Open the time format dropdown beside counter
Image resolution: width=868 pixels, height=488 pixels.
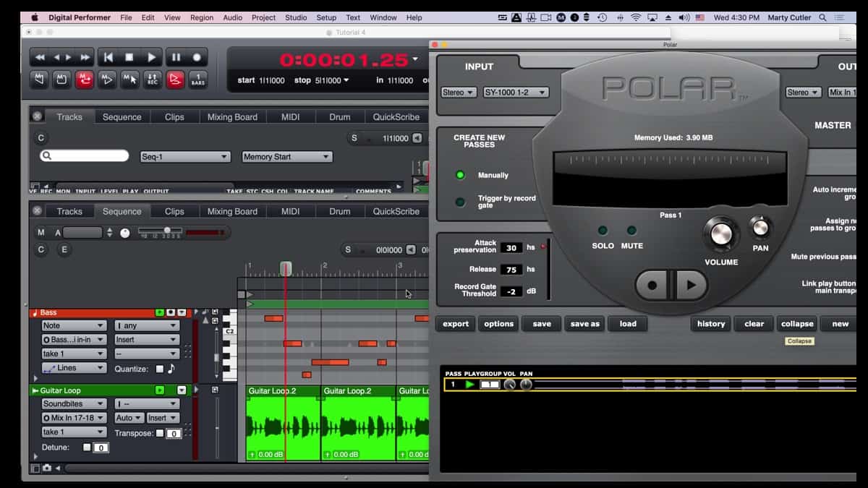(415, 59)
